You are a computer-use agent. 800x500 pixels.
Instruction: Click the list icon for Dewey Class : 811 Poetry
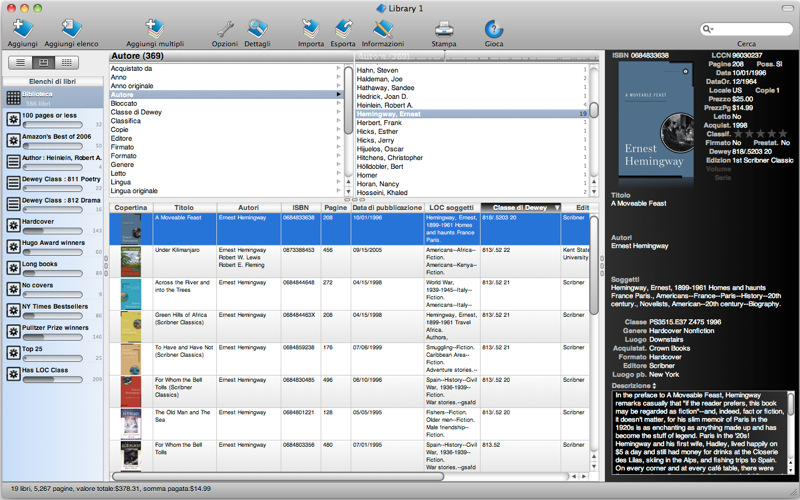coord(13,183)
